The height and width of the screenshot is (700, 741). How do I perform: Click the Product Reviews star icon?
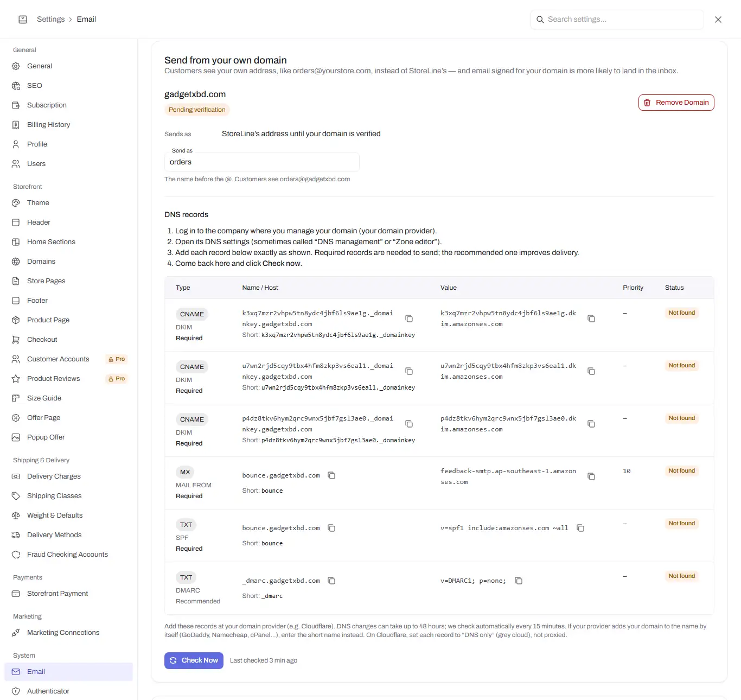coord(16,379)
